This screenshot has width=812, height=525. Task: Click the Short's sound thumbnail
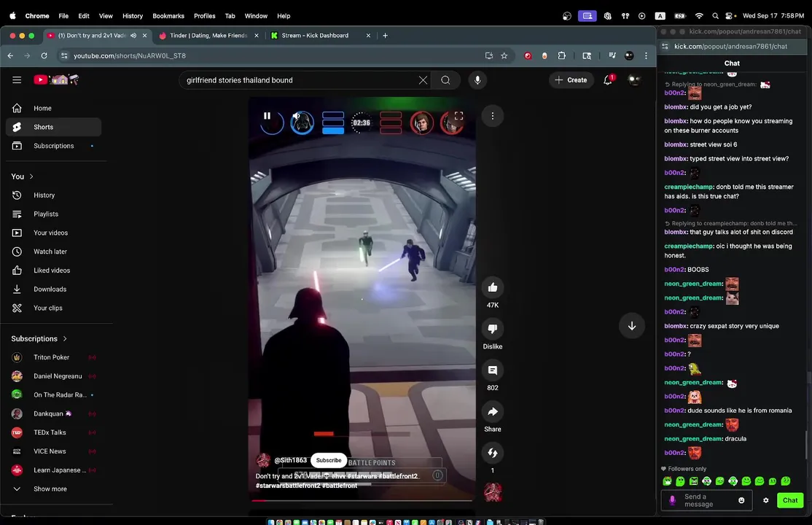pyautogui.click(x=493, y=492)
